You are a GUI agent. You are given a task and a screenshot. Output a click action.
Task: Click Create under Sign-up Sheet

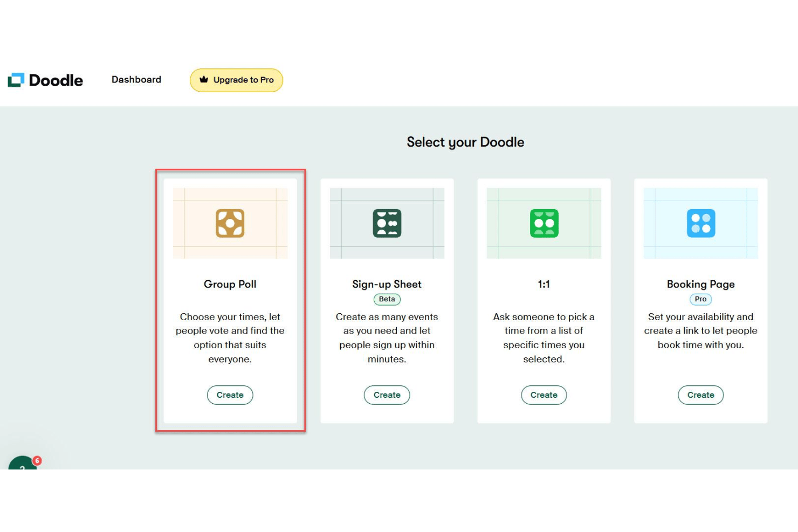(x=387, y=395)
